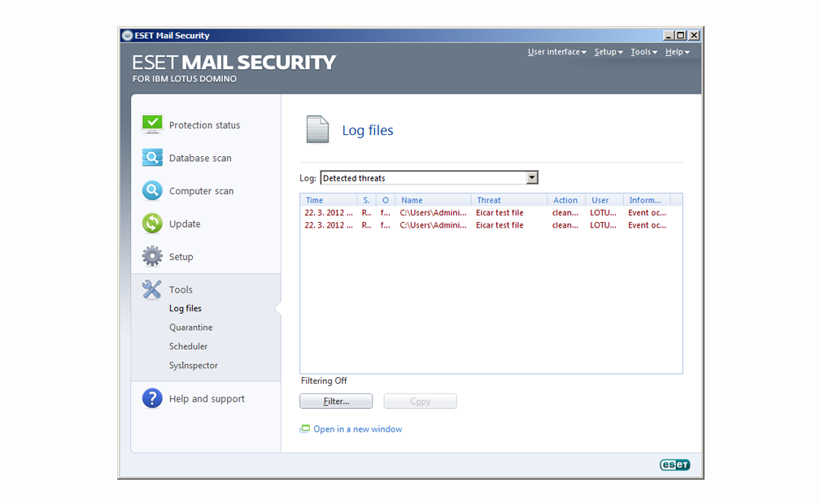Image resolution: width=820 pixels, height=504 pixels.
Task: Click first row's C:\Users\Admini... name cell
Action: [433, 213]
